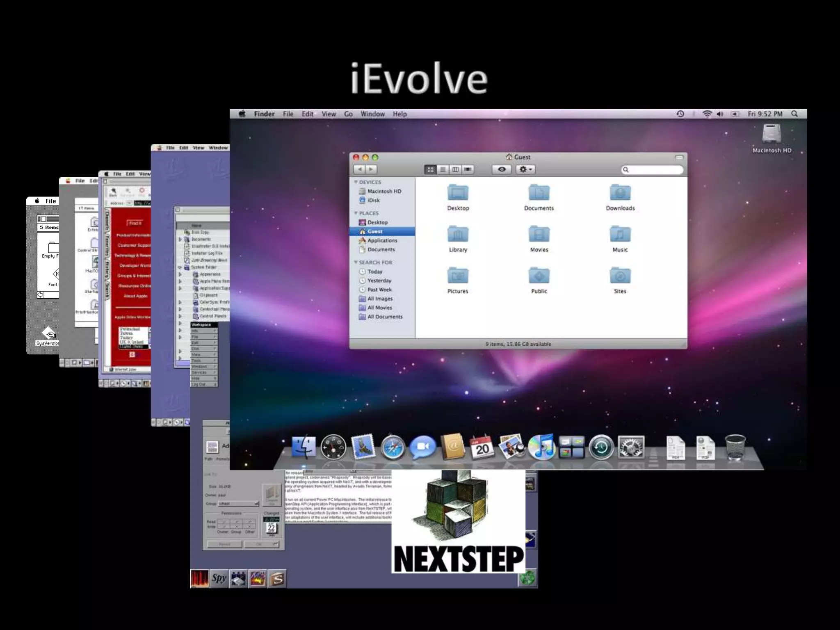Open the Sites folder in Guest window

coord(620,276)
